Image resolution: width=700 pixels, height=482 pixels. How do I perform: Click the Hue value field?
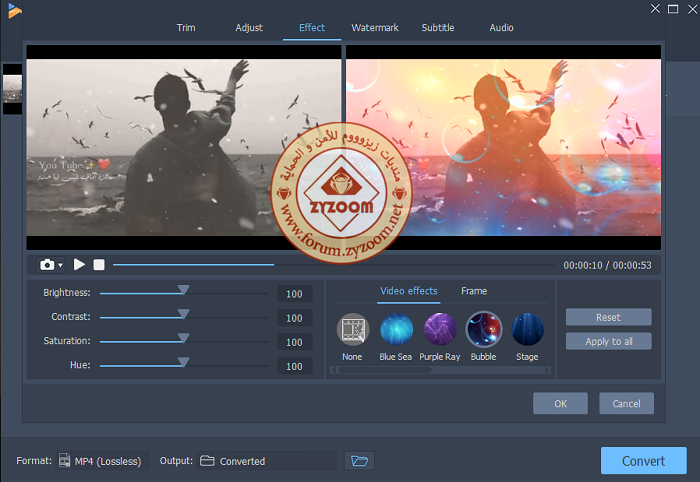tap(295, 366)
